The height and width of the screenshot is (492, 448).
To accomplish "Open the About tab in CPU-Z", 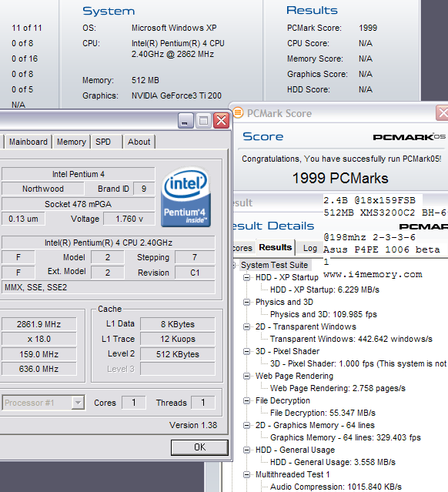I will point(139,142).
